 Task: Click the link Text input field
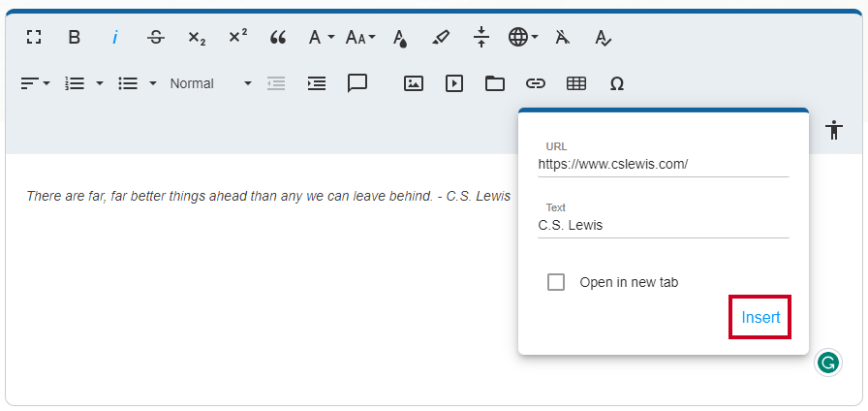pyautogui.click(x=664, y=226)
